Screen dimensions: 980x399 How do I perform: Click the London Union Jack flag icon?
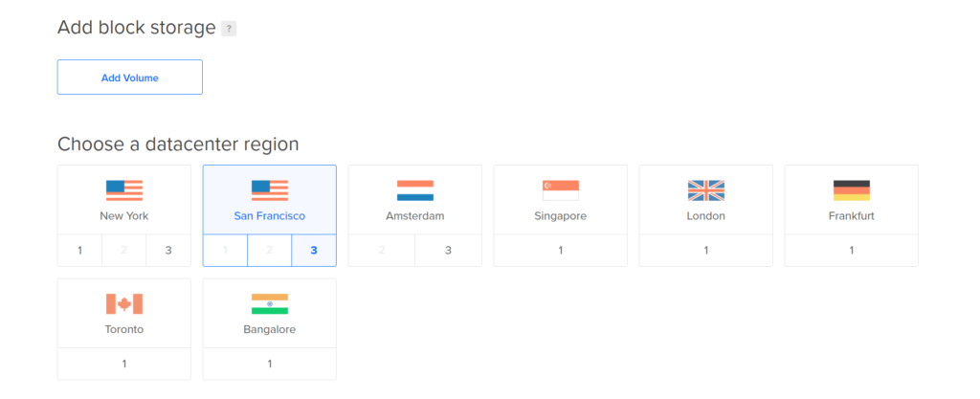tap(706, 190)
